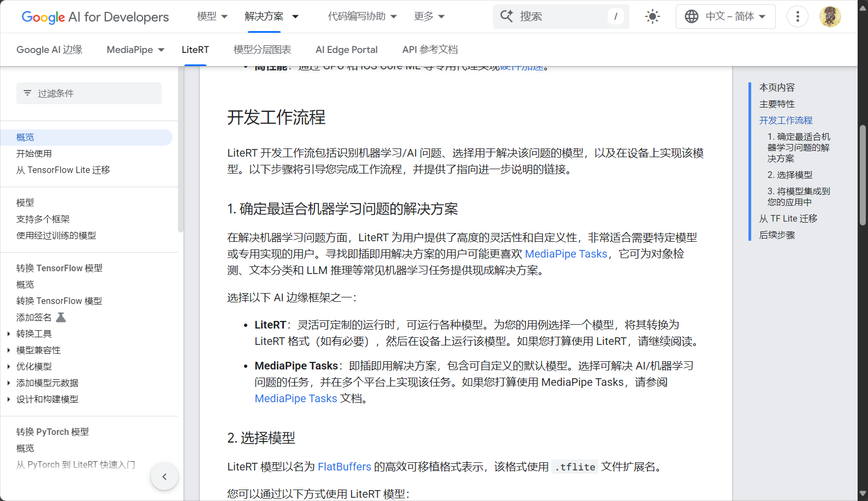Open the 中文 – 简体 language selector
The height and width of the screenshot is (501, 868).
pos(726,16)
